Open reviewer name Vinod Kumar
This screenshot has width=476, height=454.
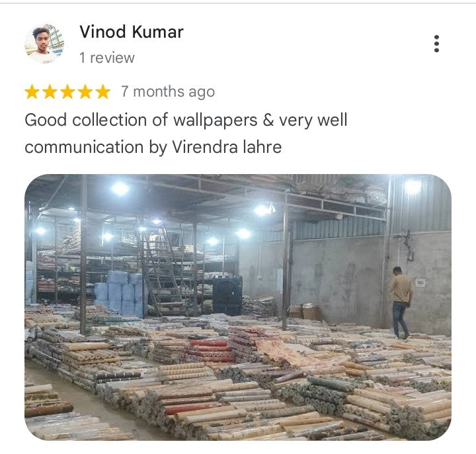132,32
